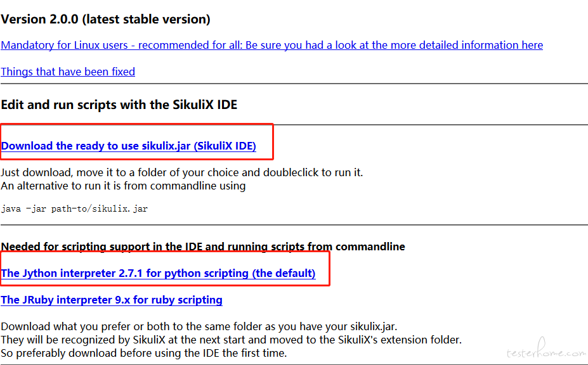588x365 pixels.
Task: Click the red box border around Jython link
Action: (329, 268)
